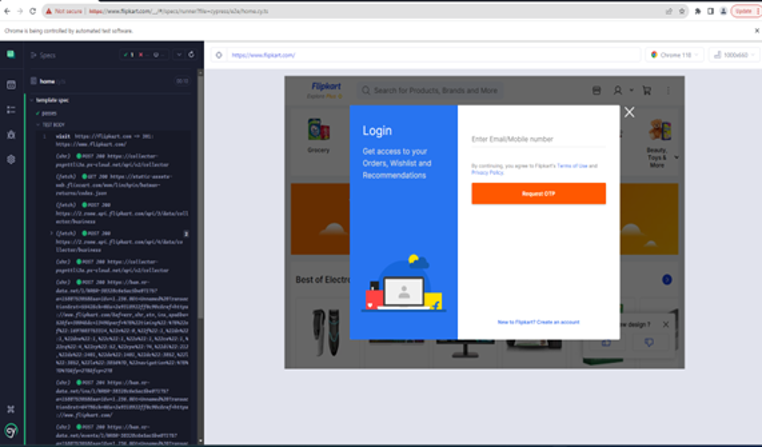
Task: Rerun all tests with the reload button
Action: [191, 54]
